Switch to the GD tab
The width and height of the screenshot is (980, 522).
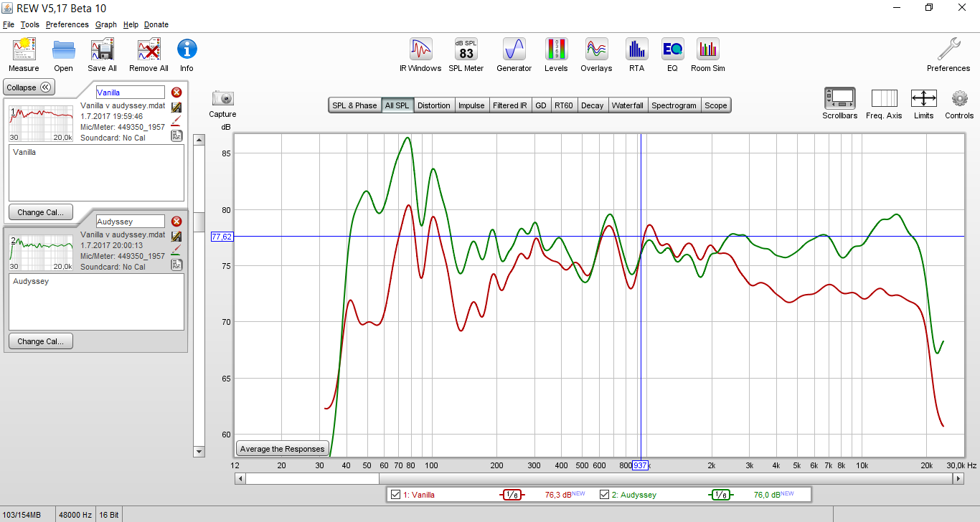(541, 105)
